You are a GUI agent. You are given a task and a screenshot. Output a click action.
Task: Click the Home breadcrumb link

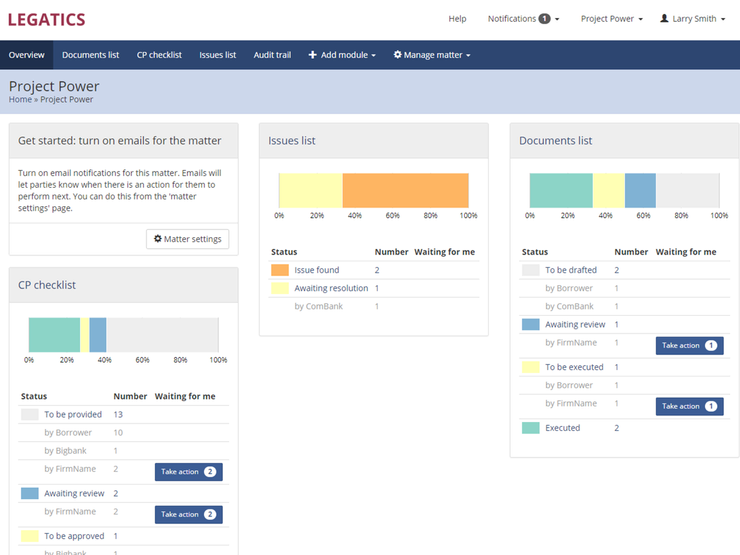(x=20, y=100)
